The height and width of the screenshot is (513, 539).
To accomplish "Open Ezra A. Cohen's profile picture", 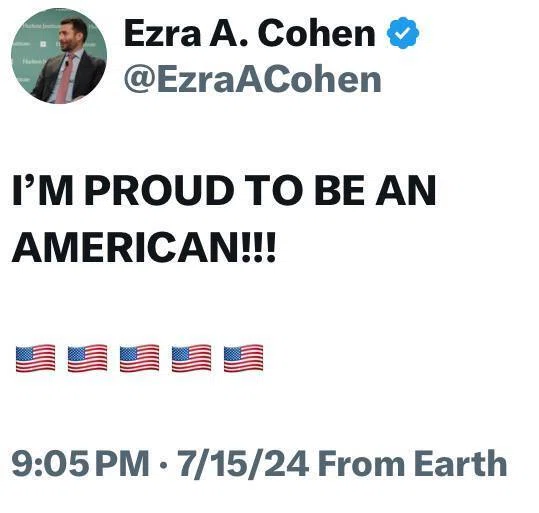I will [59, 56].
